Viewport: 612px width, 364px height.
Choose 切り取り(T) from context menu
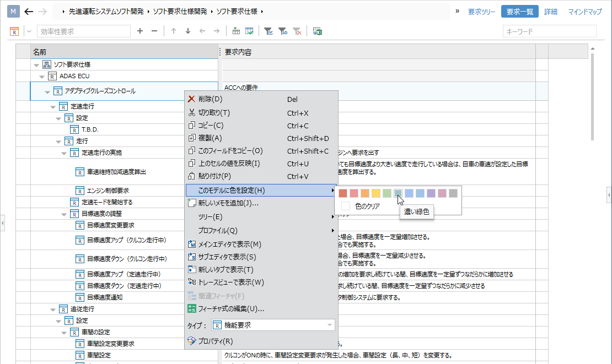[x=261, y=113]
